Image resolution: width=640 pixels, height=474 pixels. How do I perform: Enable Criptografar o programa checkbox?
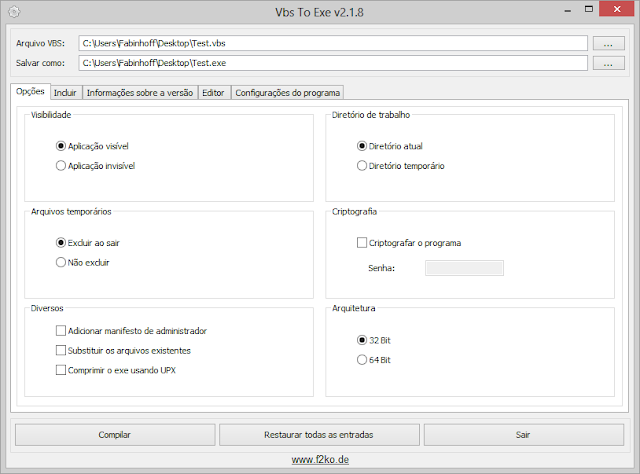coord(362,243)
